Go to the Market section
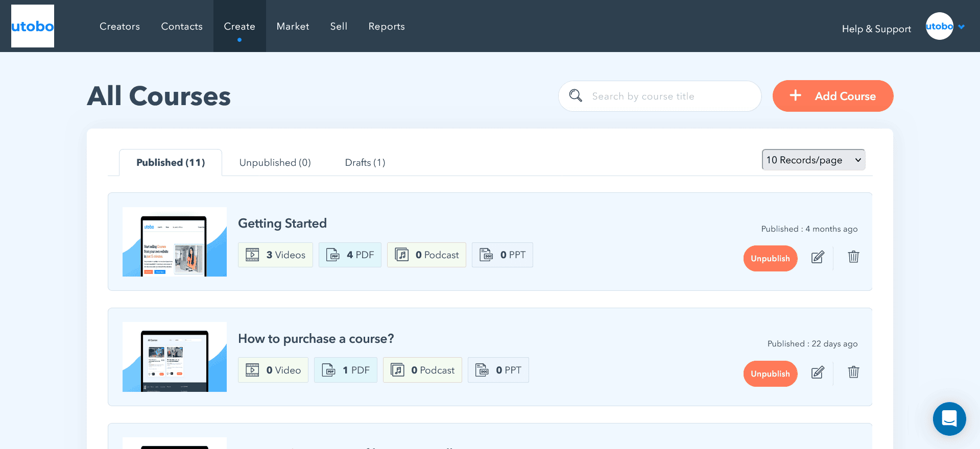The image size is (980, 449). coord(293,27)
